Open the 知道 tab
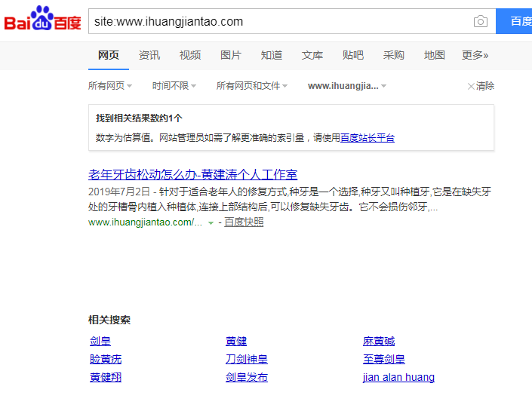The image size is (532, 417). coord(272,55)
